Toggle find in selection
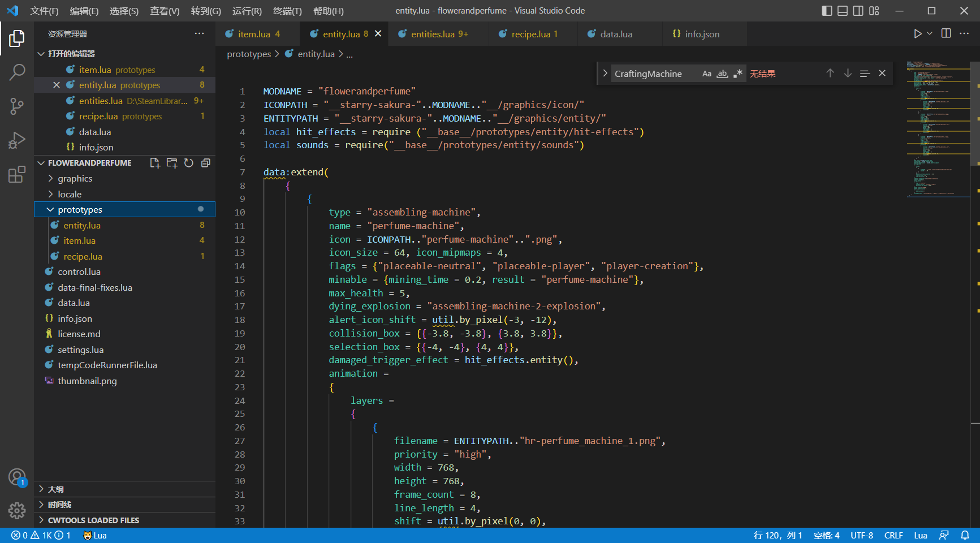 pyautogui.click(x=865, y=74)
